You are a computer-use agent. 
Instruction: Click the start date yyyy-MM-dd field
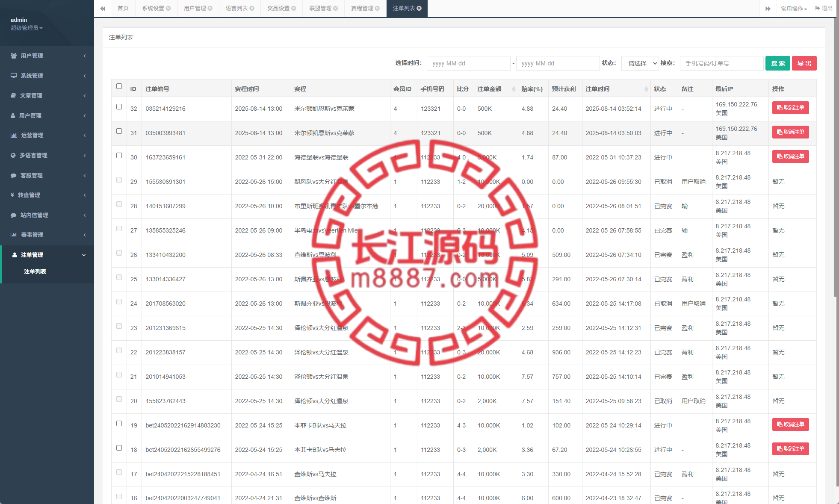coord(469,63)
